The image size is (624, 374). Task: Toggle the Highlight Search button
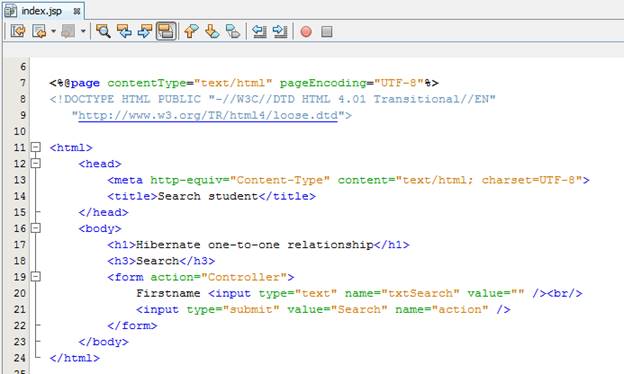point(166,31)
